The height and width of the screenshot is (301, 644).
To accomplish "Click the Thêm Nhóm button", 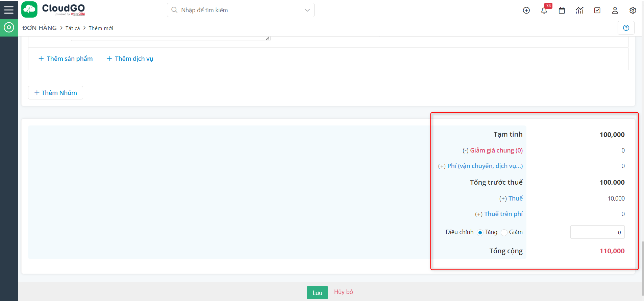I will pos(55,93).
